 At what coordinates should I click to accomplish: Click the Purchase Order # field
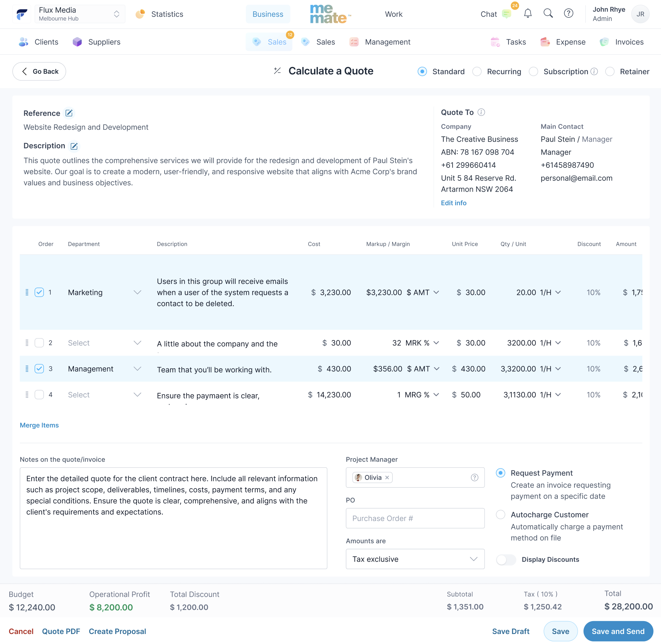[x=415, y=518]
